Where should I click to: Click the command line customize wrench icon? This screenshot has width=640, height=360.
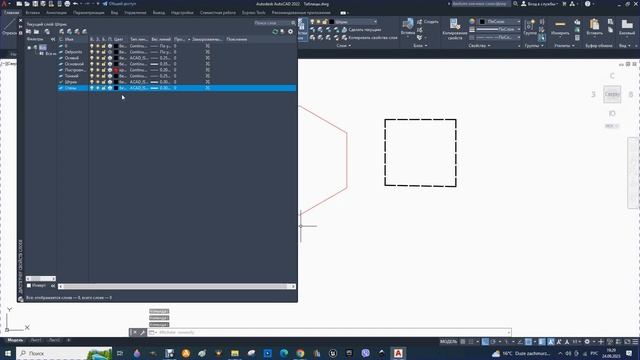[x=142, y=333]
